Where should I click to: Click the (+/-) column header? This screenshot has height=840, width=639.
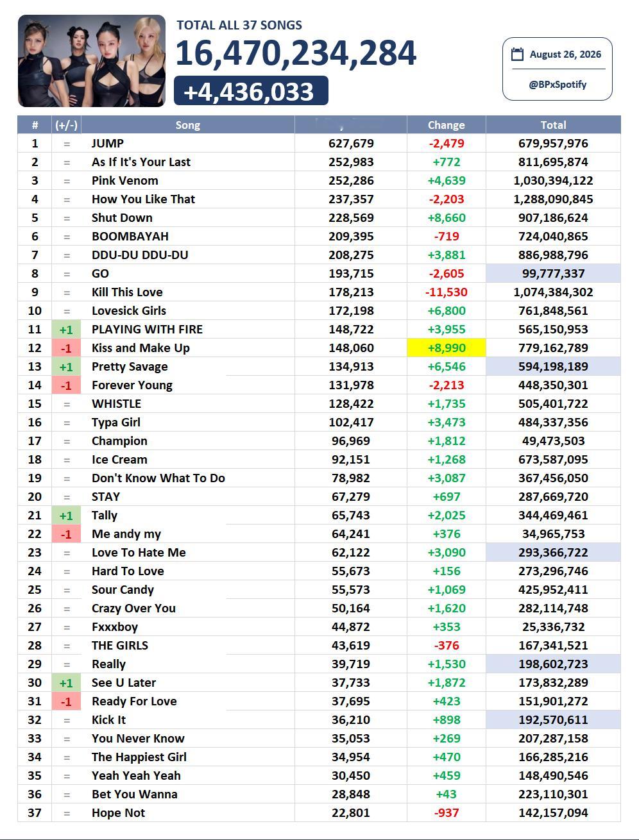66,125
